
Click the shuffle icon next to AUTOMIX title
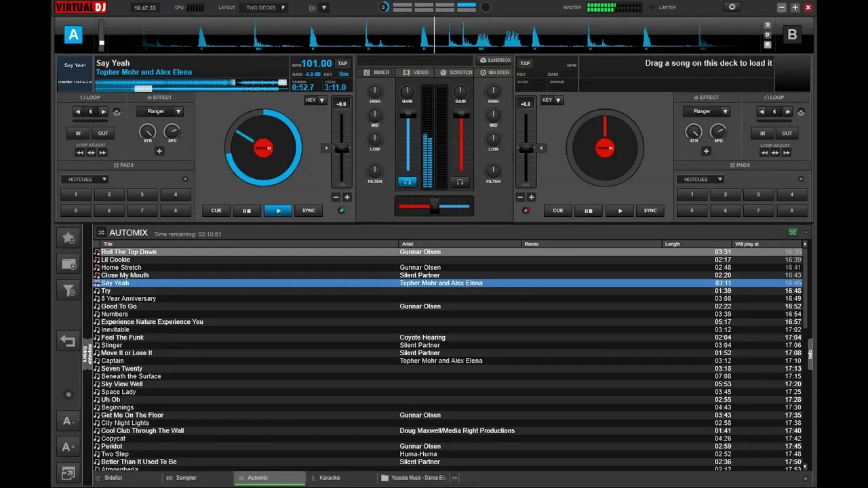pos(101,232)
